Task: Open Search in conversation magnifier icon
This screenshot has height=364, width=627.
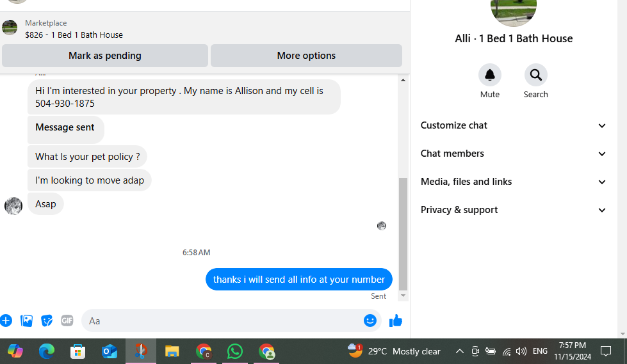Action: click(x=535, y=75)
